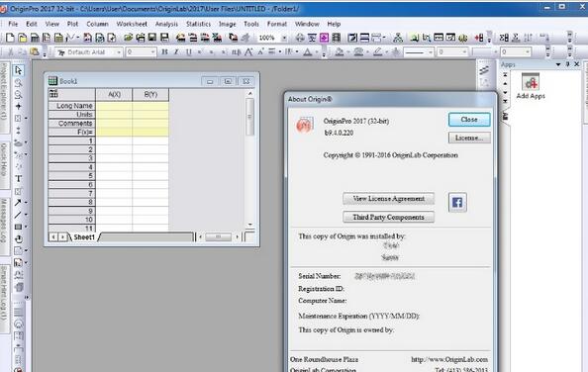The height and width of the screenshot is (372, 588).
Task: Click the License... button
Action: [x=469, y=138]
